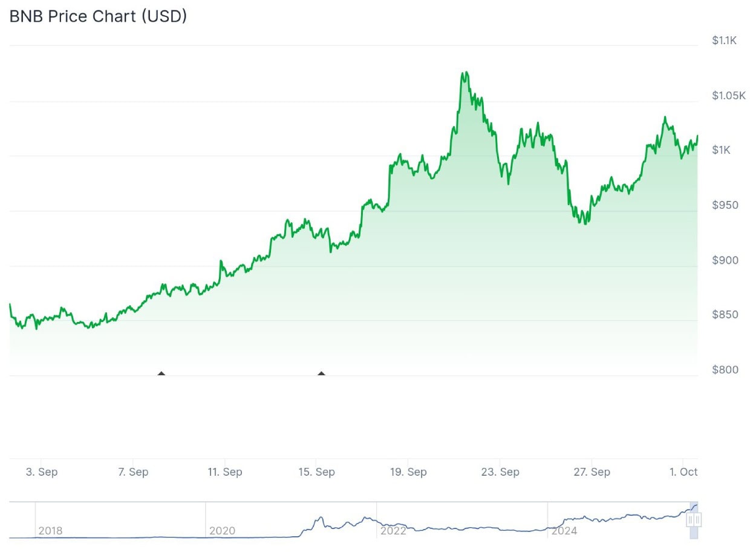Click the 23. Sep date label

501,472
